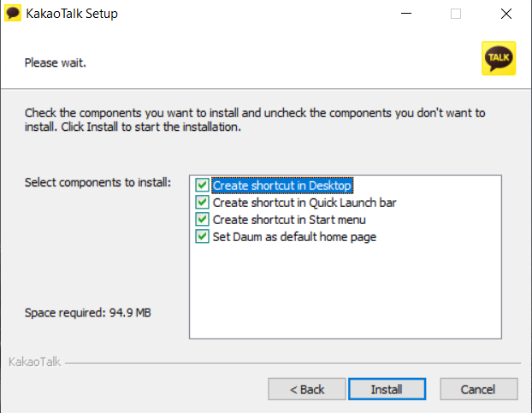Click the KakaoTalk icon in title bar
Viewport: 532px width, 413px height.
[14, 14]
